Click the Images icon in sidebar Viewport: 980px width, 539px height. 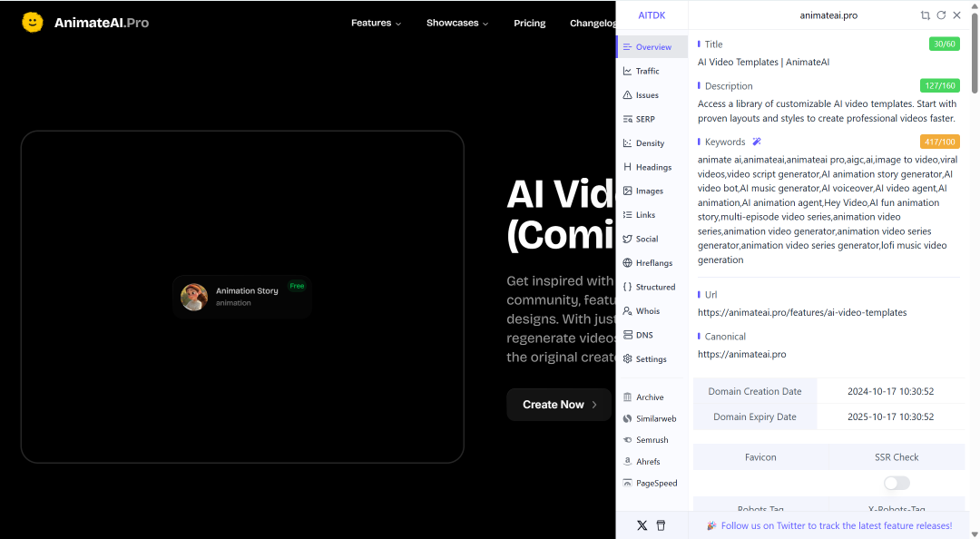(628, 191)
